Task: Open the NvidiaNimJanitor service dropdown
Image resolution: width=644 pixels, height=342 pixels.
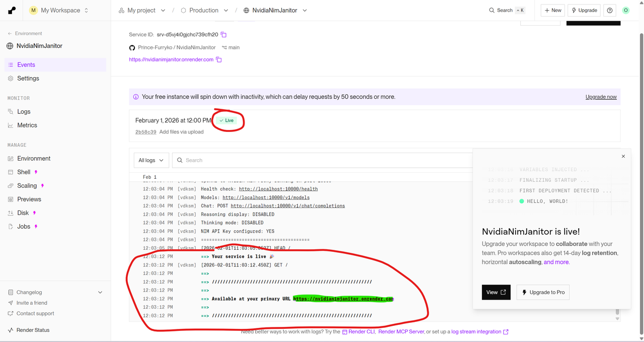Action: coord(275,10)
